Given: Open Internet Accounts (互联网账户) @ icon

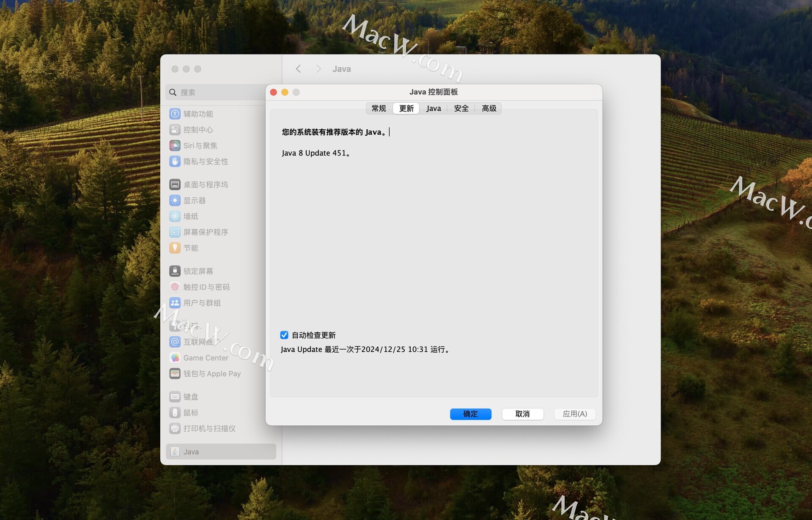Looking at the screenshot, I should pyautogui.click(x=175, y=342).
